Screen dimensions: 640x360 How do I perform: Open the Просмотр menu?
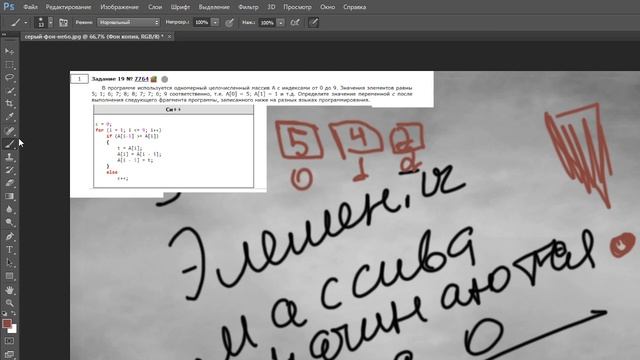297,7
